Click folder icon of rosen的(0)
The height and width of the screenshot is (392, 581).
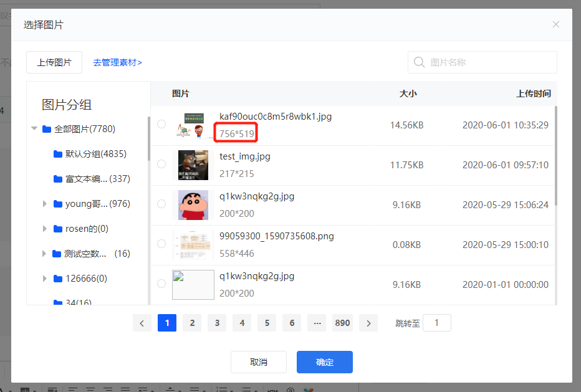point(58,229)
